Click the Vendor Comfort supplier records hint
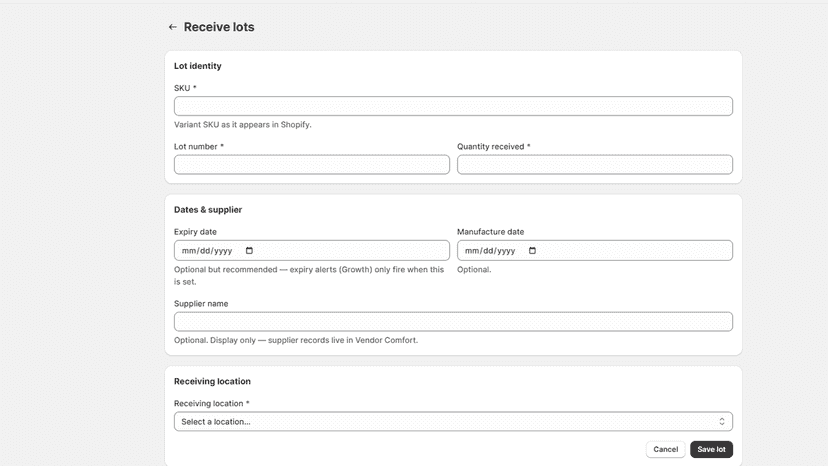 point(296,340)
